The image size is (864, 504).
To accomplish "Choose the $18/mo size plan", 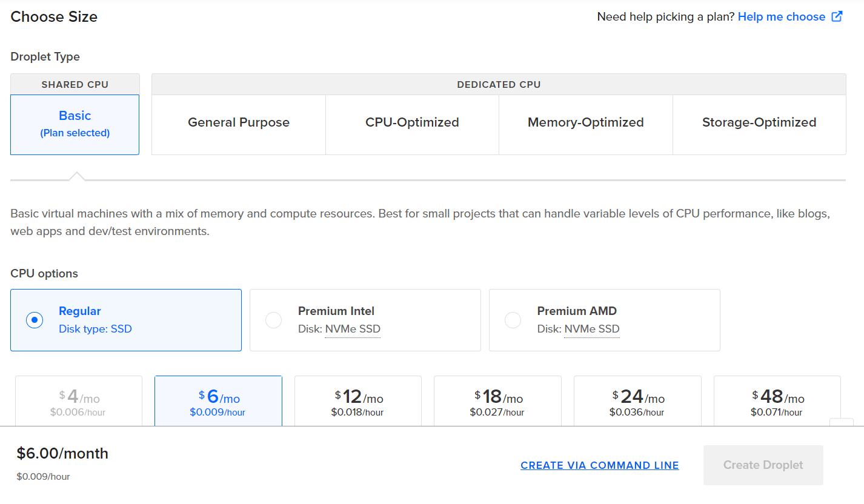I will 497,401.
